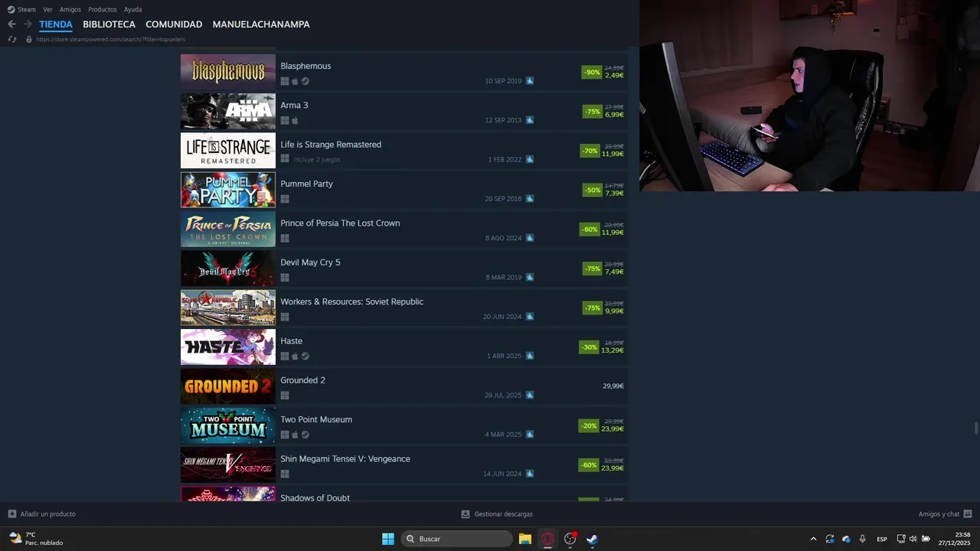The height and width of the screenshot is (551, 980).
Task: Click the -75% discount badge for Arma 3
Action: click(593, 112)
